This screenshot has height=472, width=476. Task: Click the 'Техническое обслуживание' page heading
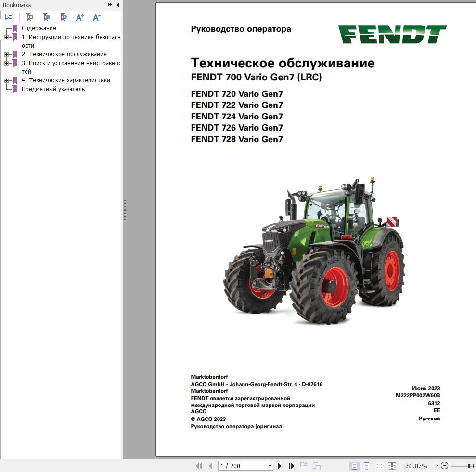point(283,63)
